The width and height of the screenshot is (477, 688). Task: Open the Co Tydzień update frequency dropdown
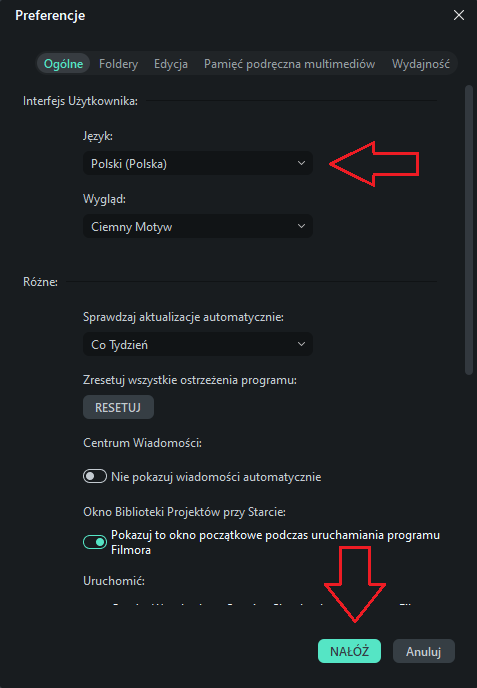click(x=198, y=344)
